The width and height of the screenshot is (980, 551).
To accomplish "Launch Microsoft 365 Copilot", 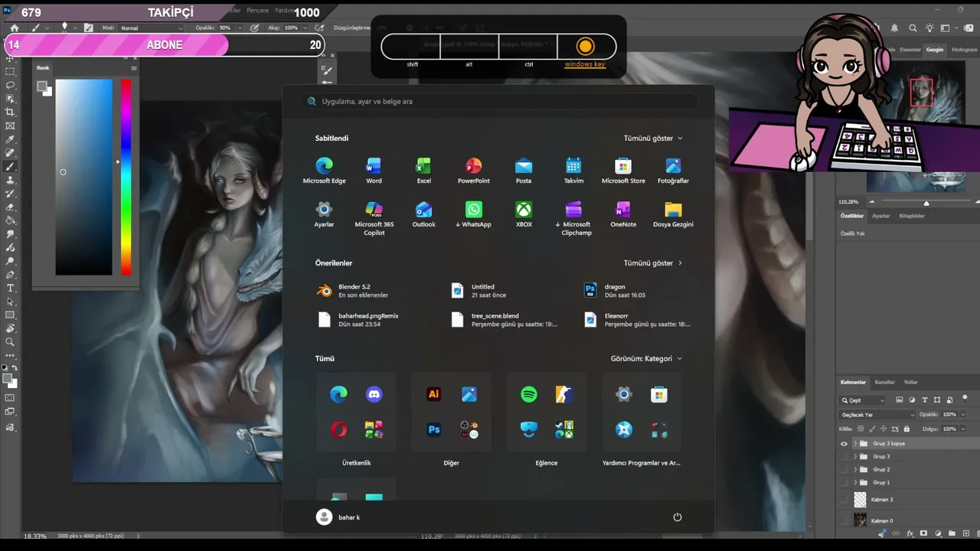I will click(x=374, y=218).
